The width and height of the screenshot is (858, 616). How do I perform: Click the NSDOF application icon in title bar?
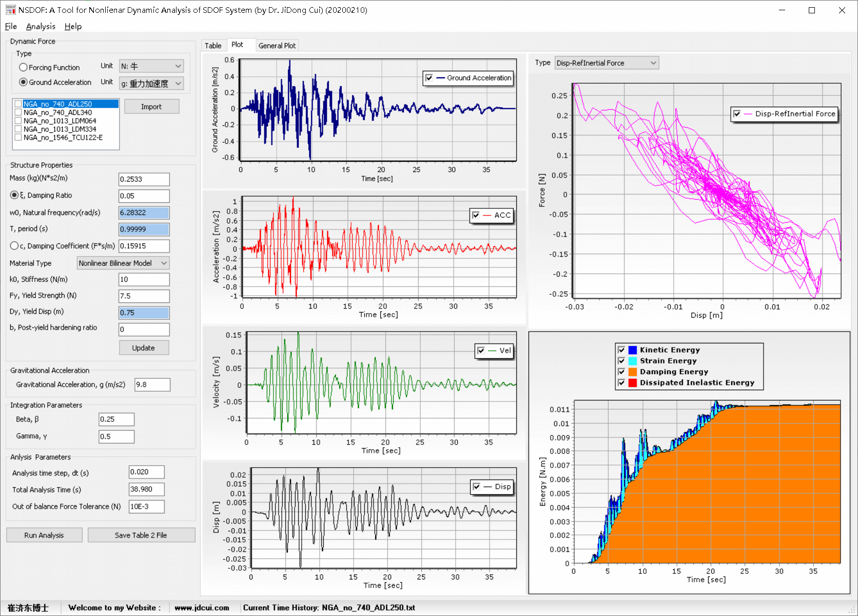click(10, 10)
